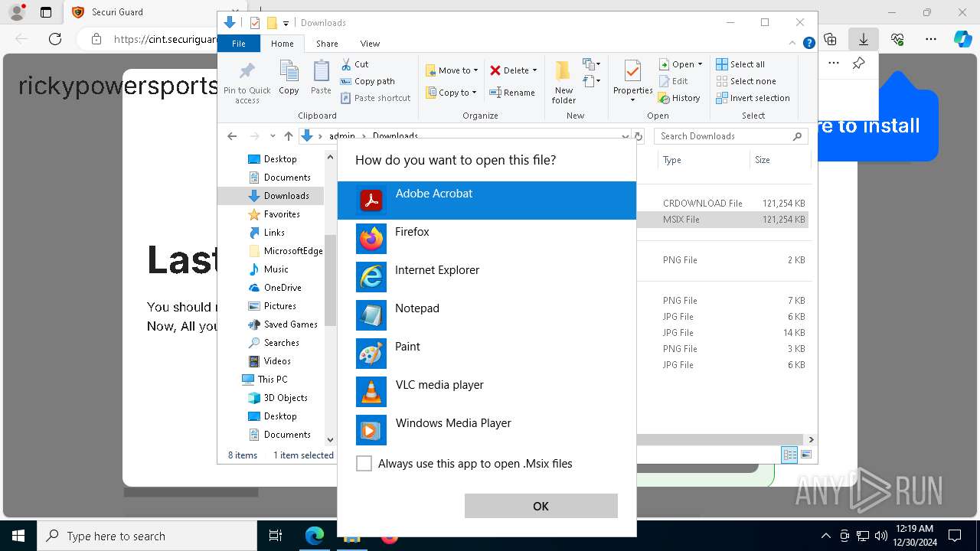Screen dimensions: 980x551
Task: Open Explorer Help question icon
Action: click(x=808, y=44)
